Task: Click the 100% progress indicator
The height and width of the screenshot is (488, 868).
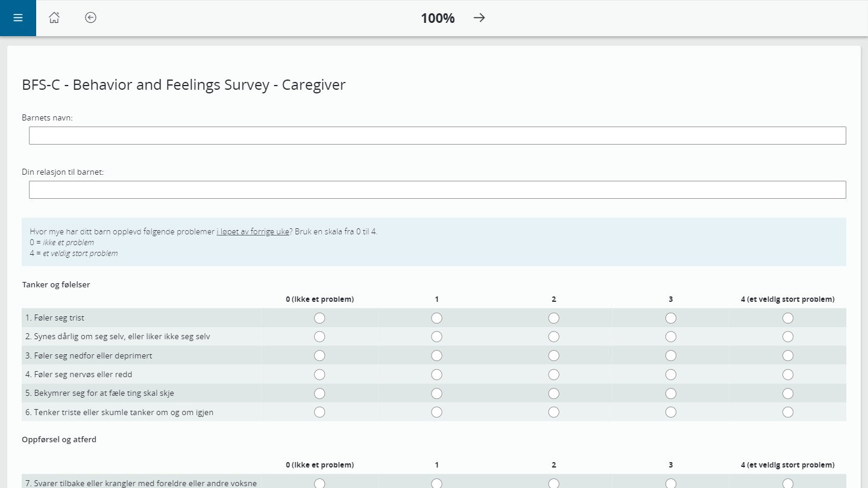Action: point(437,18)
